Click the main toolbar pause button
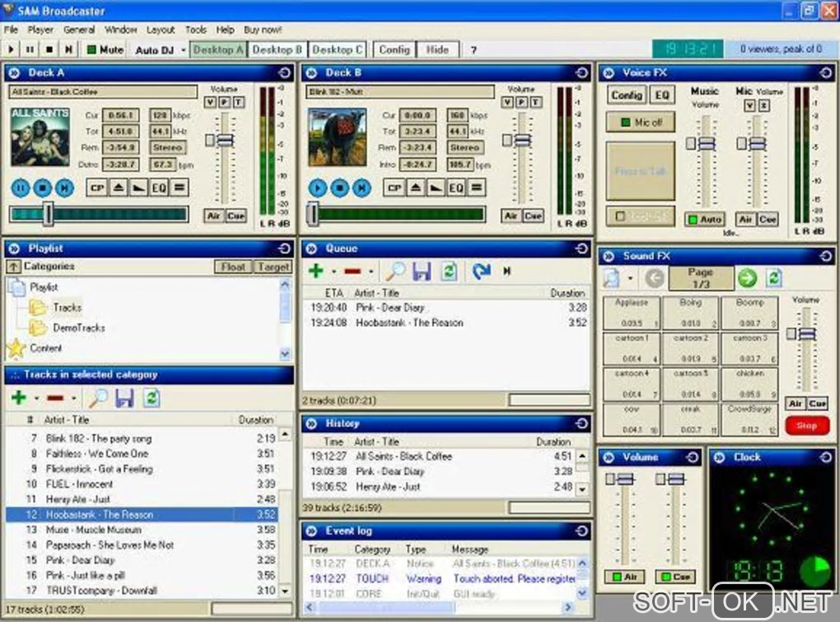The image size is (840, 622). click(30, 49)
